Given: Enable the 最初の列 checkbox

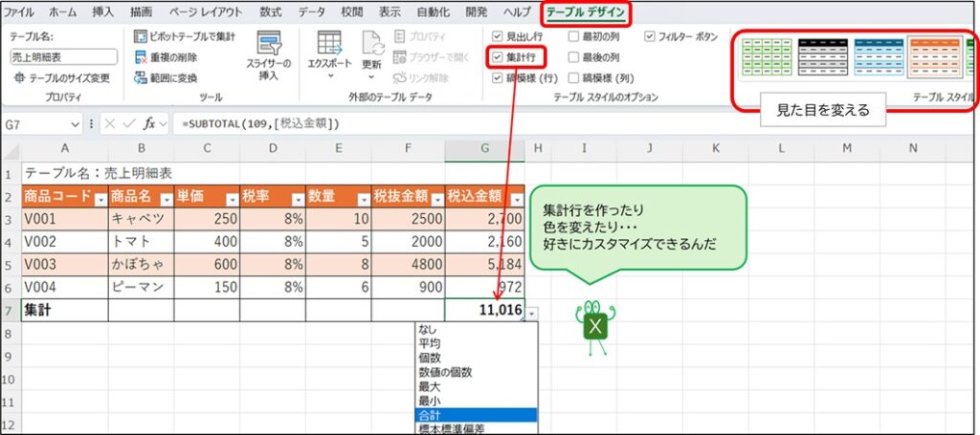Looking at the screenshot, I should 574,37.
